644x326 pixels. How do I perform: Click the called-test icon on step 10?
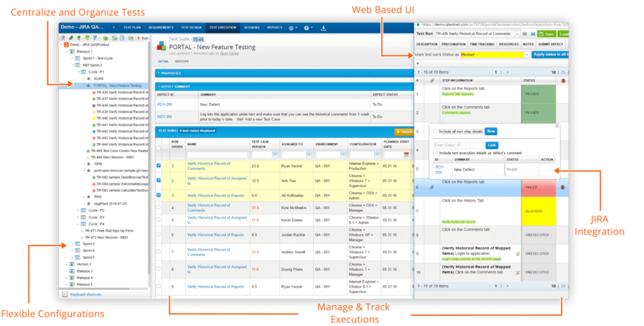coord(517,272)
